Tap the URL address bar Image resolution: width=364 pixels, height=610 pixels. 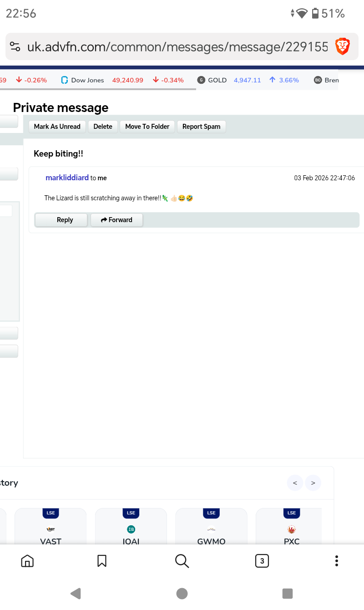pos(177,46)
